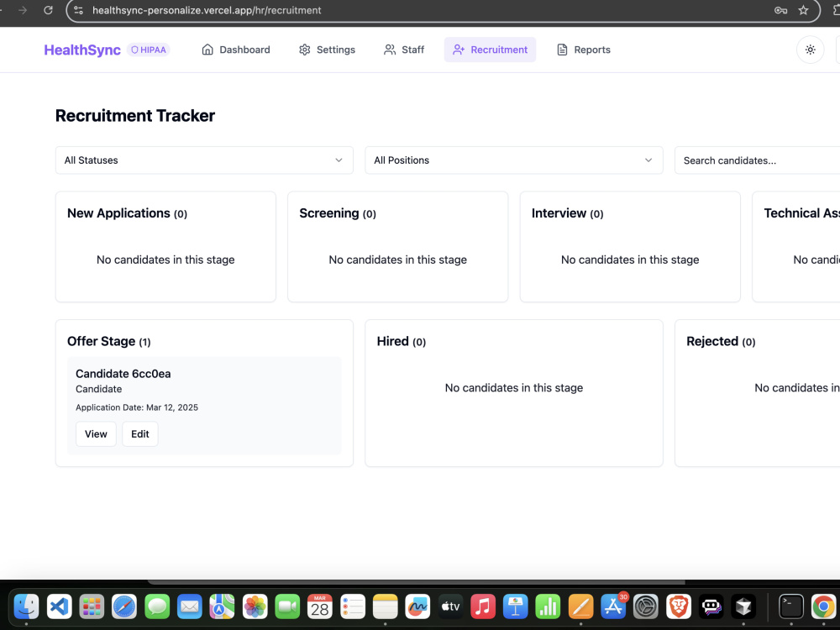840x630 pixels.
Task: Click the HIPAA shield badge
Action: (x=149, y=50)
